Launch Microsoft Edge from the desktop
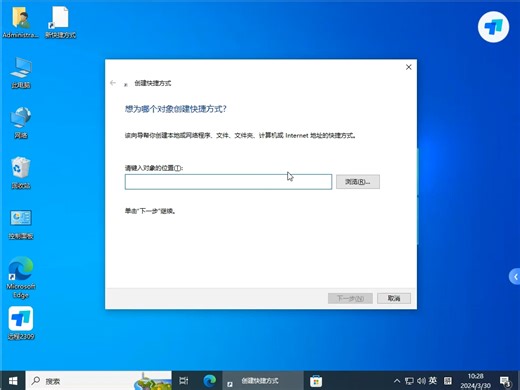 coord(21,277)
